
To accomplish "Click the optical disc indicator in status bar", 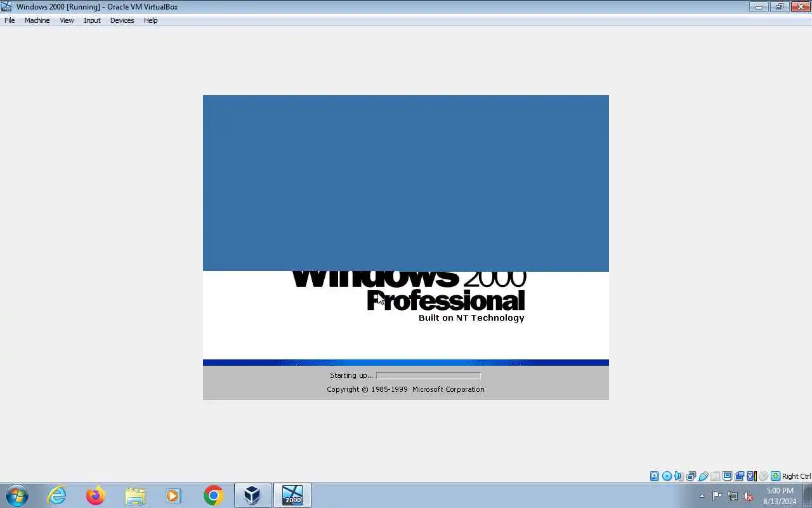I will pyautogui.click(x=667, y=476).
